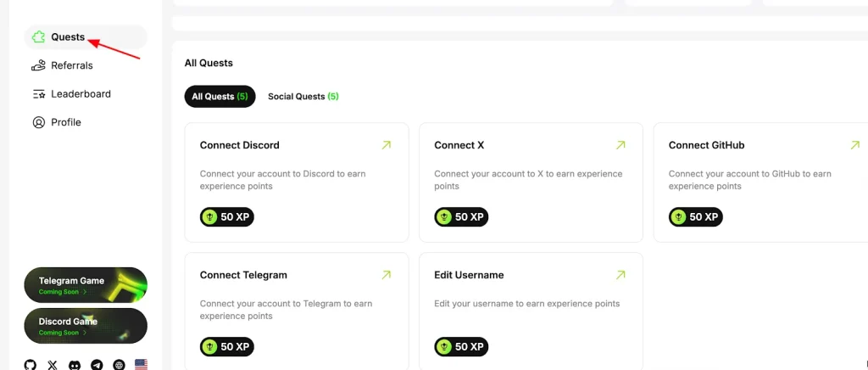
Task: Open the Connect GitHub arrow icon
Action: (854, 145)
